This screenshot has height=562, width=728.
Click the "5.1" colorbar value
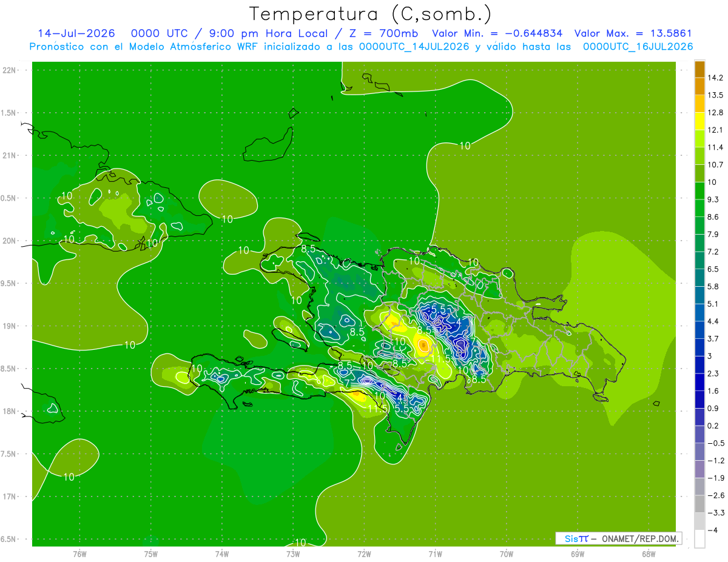pyautogui.click(x=713, y=304)
